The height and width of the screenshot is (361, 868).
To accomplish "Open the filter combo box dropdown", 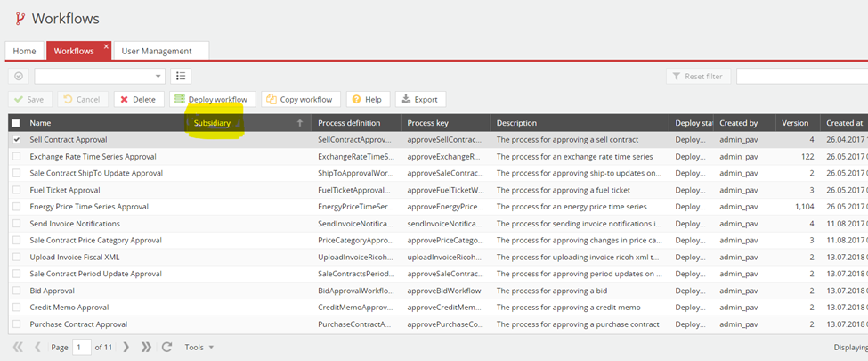I will pyautogui.click(x=159, y=77).
